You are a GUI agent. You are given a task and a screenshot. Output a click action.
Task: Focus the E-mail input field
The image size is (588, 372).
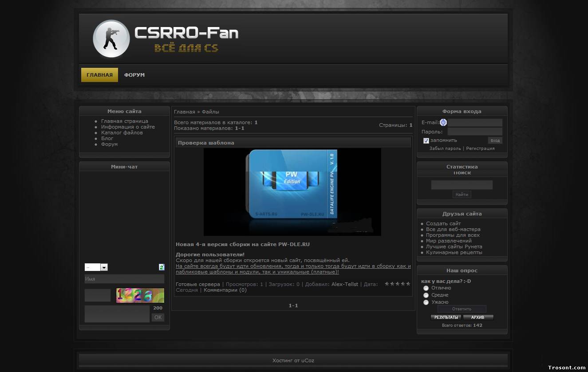point(475,122)
